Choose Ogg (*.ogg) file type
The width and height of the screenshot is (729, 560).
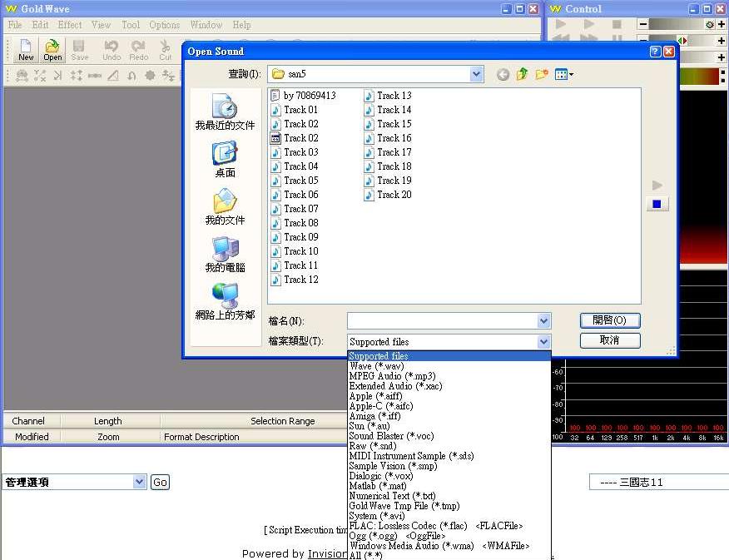click(x=449, y=536)
